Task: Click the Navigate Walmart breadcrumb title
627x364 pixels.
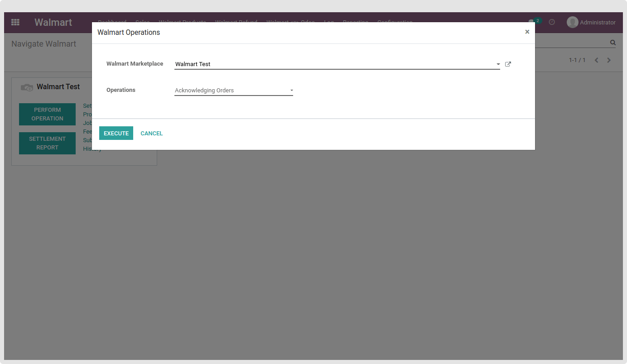Action: click(x=44, y=44)
